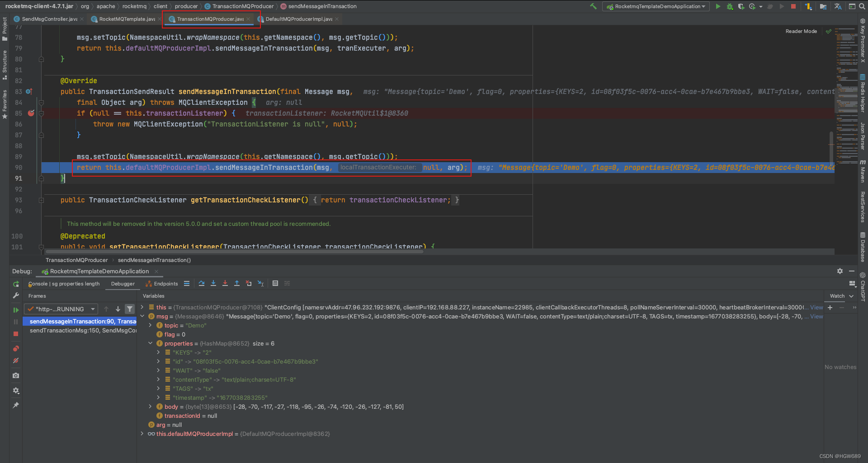Open Project Structure folder icon
The height and width of the screenshot is (463, 868).
pyautogui.click(x=823, y=6)
